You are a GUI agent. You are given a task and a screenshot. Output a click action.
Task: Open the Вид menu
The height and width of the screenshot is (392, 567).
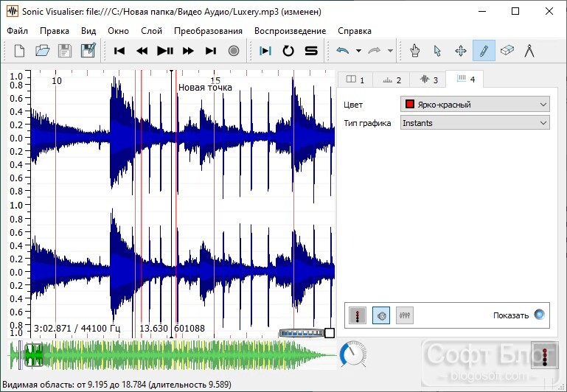pos(88,31)
